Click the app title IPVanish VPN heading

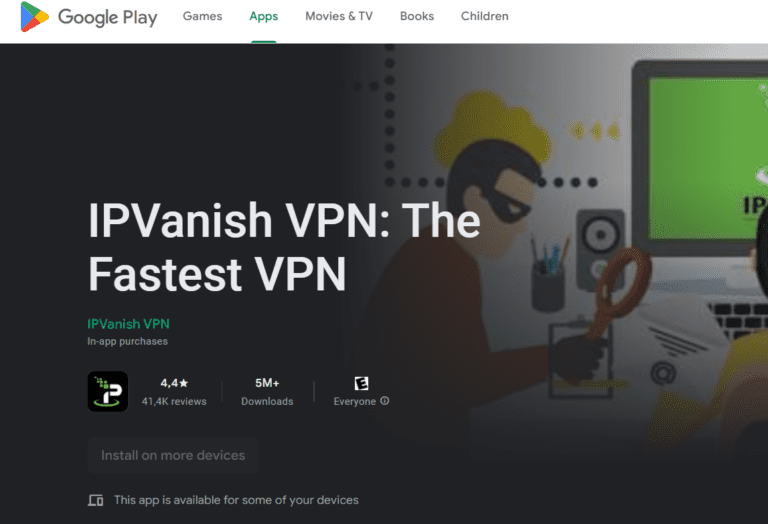[284, 247]
